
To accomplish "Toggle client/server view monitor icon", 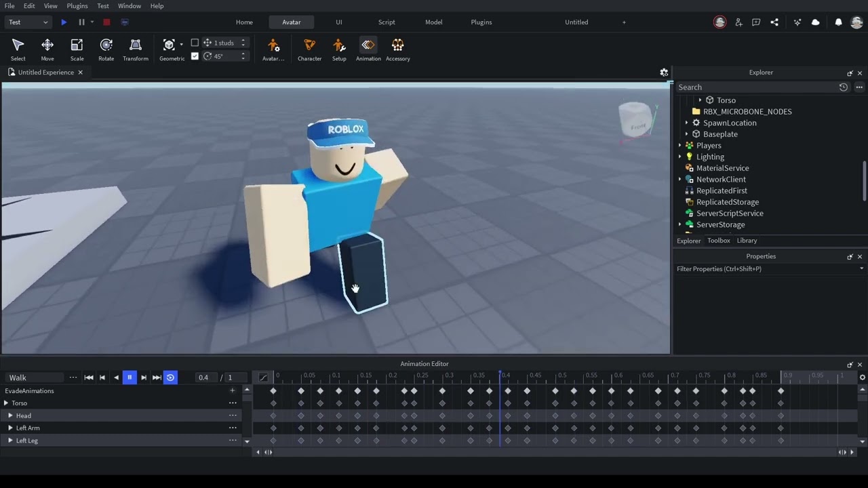I will click(x=124, y=22).
